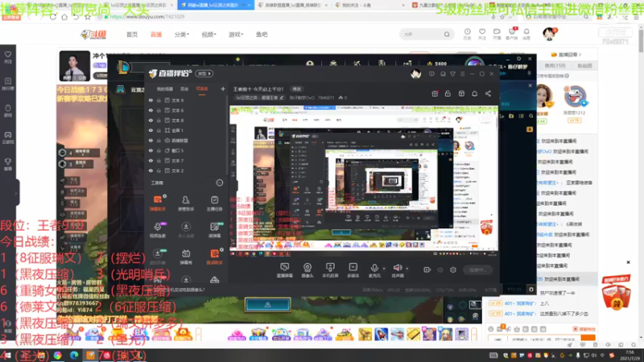This screenshot has width=644, height=362.
Task: Switch to the 我的场景 scene tab
Action: (x=165, y=89)
